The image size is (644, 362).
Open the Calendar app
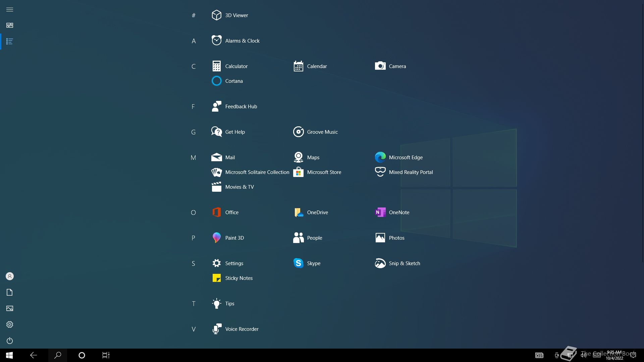coord(310,66)
